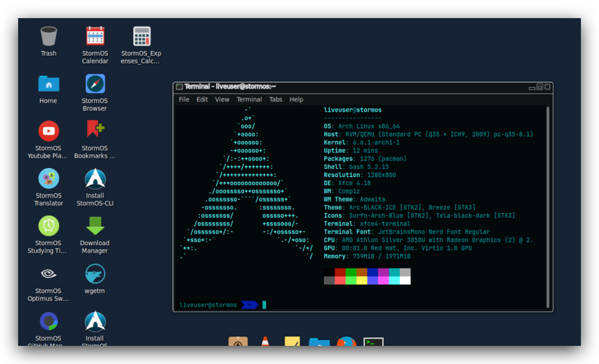Screen dimensions: 599x364
Task: Click 'Memory: 759MiB / 1971MiB' line
Action: (367, 257)
